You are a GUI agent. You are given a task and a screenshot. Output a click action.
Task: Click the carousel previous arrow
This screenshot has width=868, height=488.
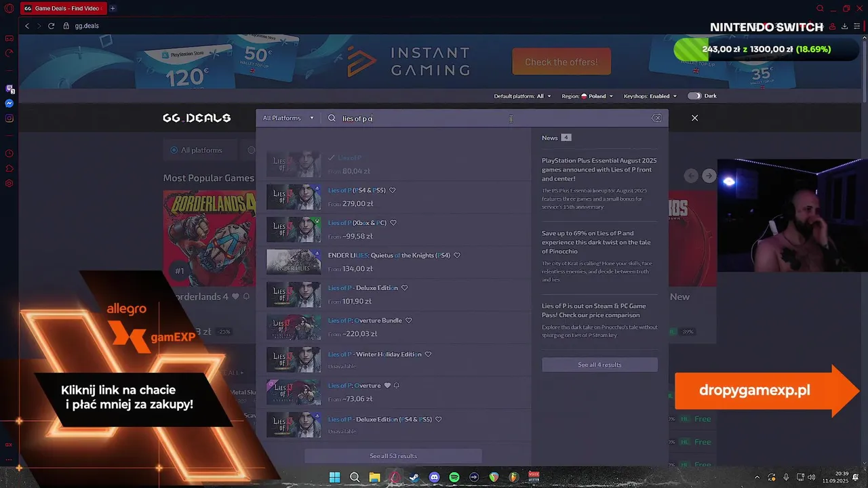click(691, 176)
